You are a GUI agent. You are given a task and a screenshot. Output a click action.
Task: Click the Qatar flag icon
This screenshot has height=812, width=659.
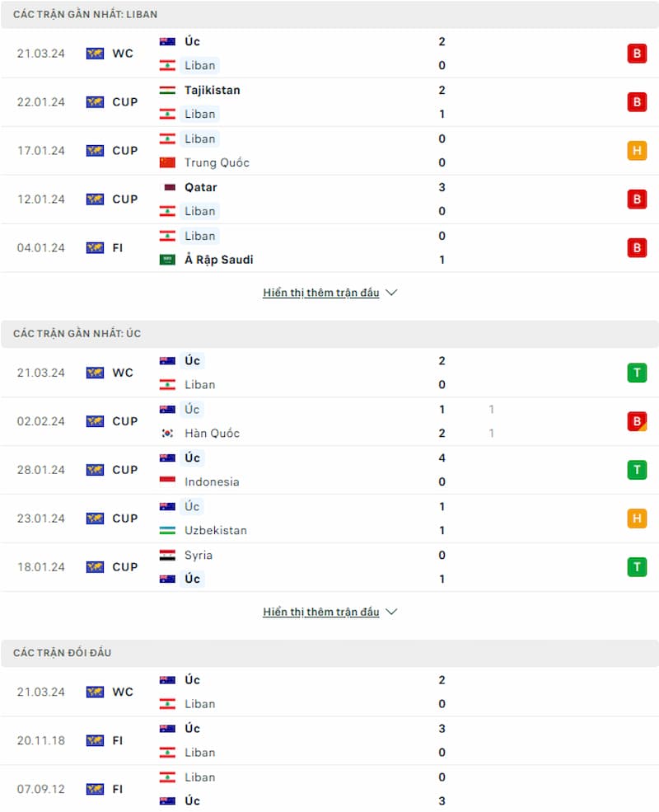point(167,187)
